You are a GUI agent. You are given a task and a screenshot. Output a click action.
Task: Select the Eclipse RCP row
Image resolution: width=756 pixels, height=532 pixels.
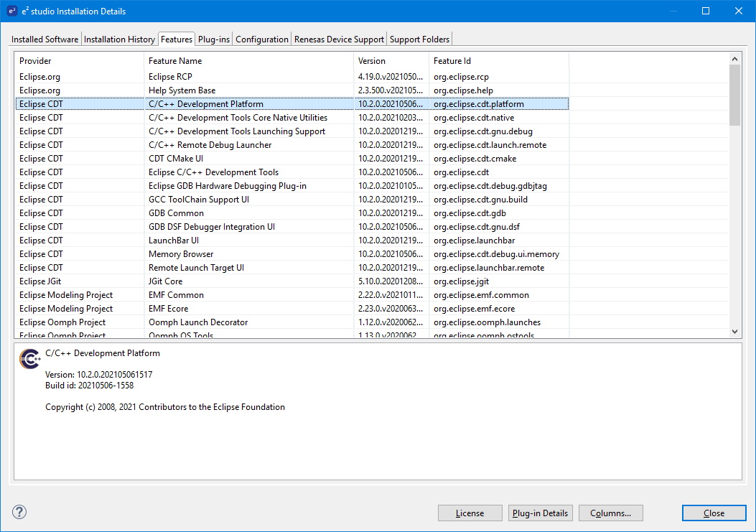pos(291,77)
